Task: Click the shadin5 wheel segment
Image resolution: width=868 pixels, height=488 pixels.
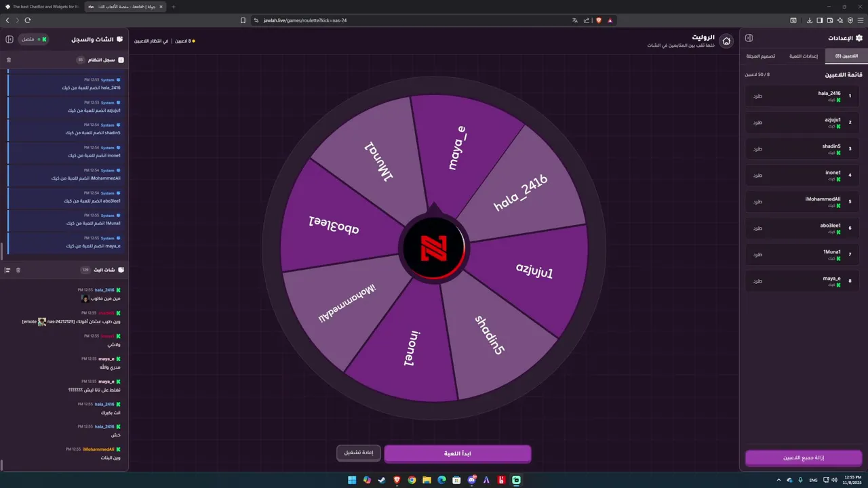Action: click(490, 334)
